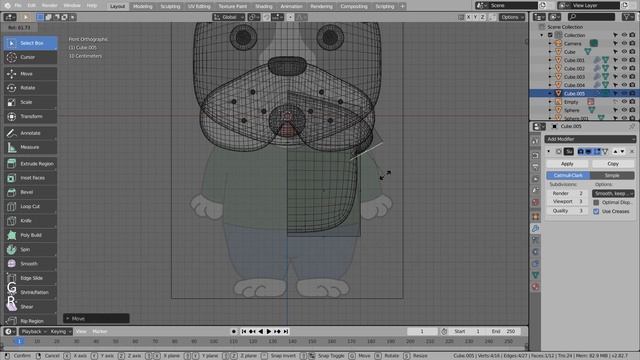Image resolution: width=640 pixels, height=360 pixels.
Task: Activate the Scale tool
Action: tap(30, 102)
